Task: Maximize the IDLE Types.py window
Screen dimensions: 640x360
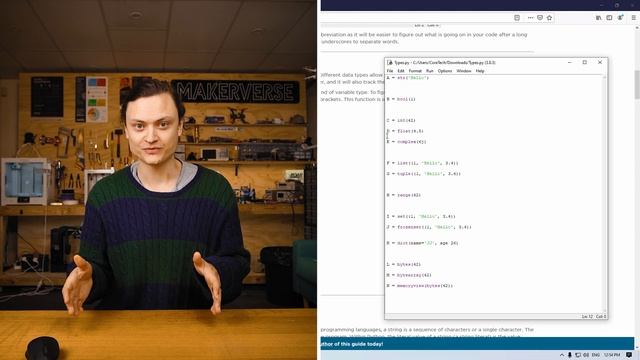Action: (x=584, y=62)
